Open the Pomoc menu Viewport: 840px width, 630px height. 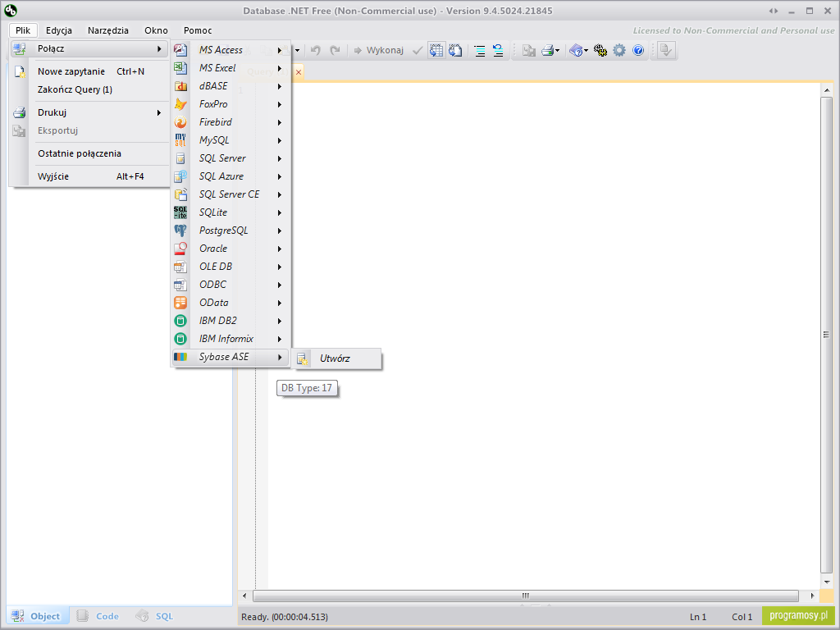click(198, 30)
